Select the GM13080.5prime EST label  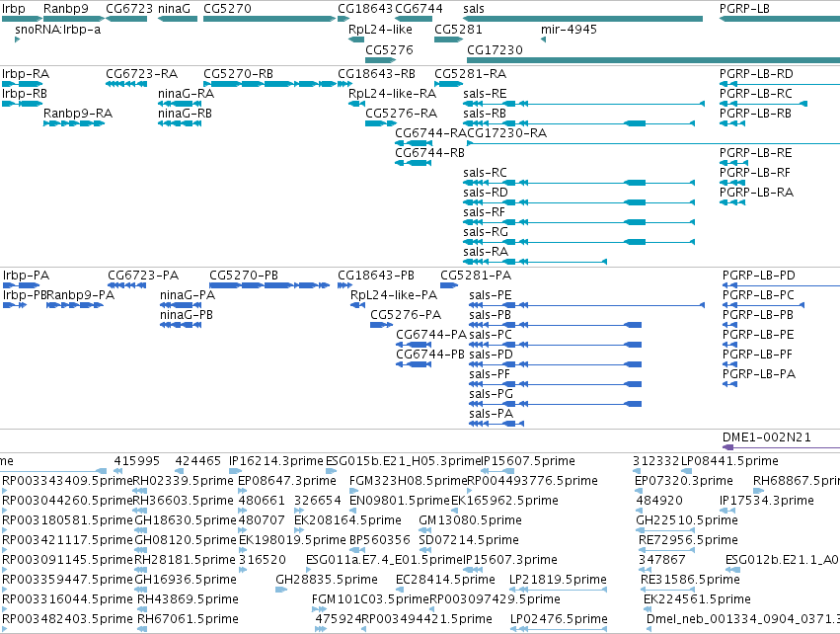coord(470,520)
